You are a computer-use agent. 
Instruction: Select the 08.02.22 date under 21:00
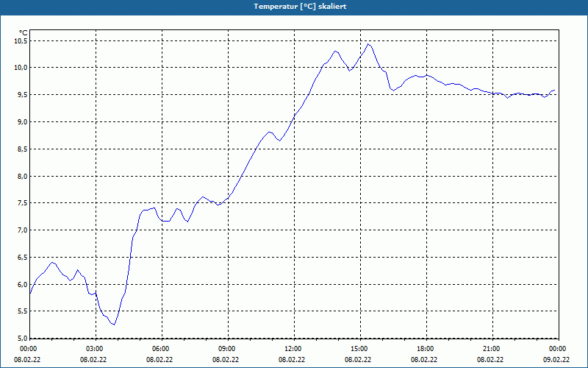point(490,360)
